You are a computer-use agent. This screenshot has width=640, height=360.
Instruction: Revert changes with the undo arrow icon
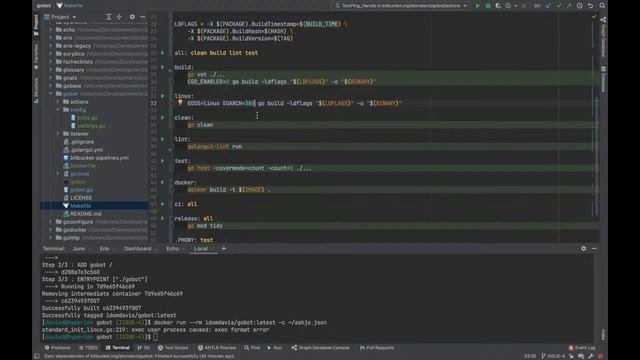click(590, 6)
